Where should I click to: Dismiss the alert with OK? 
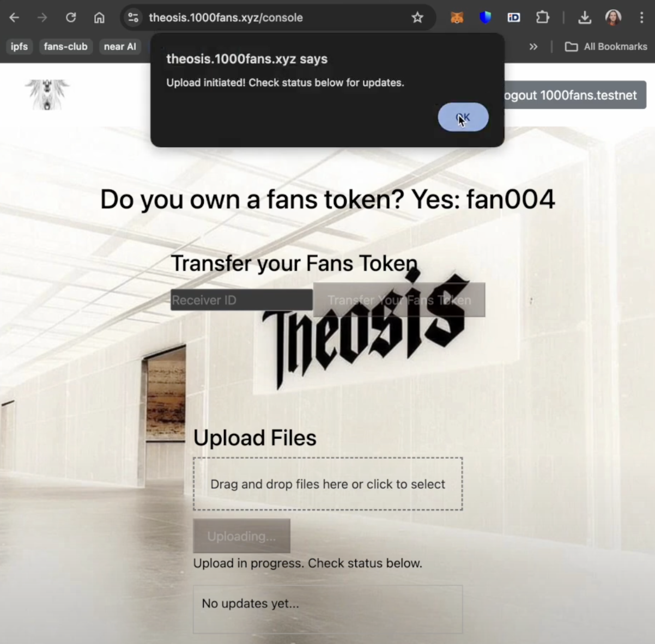point(463,117)
